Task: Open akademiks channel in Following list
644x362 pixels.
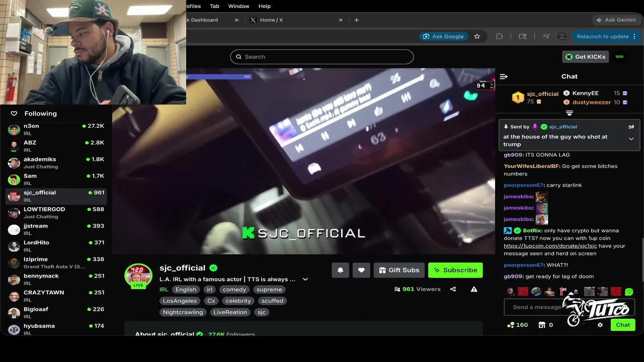Action: (56, 162)
